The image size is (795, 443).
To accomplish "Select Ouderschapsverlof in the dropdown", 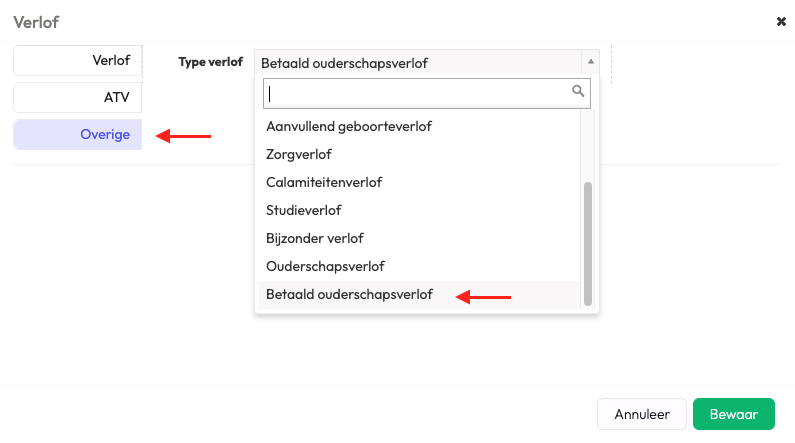I will (325, 266).
